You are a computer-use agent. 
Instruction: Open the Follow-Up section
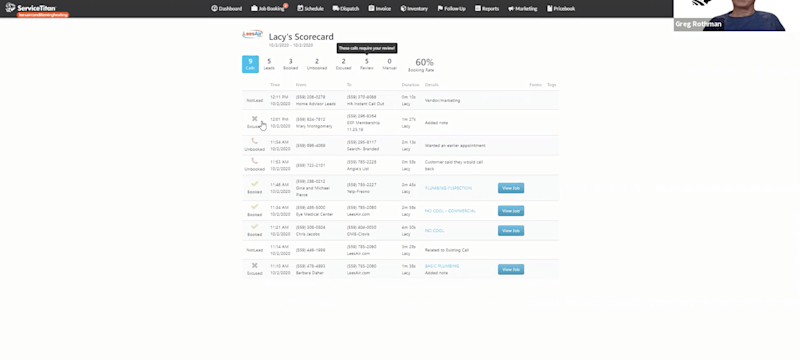click(x=452, y=9)
